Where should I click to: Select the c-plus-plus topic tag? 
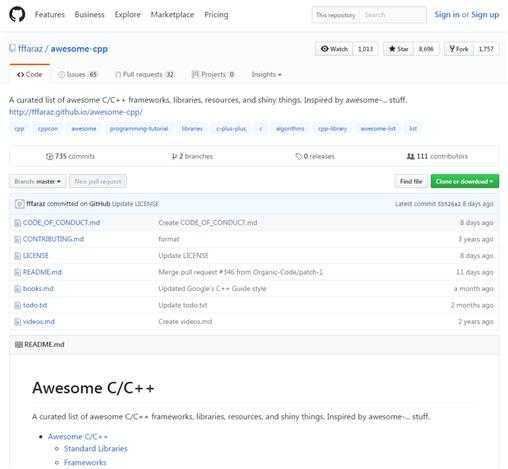pos(231,129)
